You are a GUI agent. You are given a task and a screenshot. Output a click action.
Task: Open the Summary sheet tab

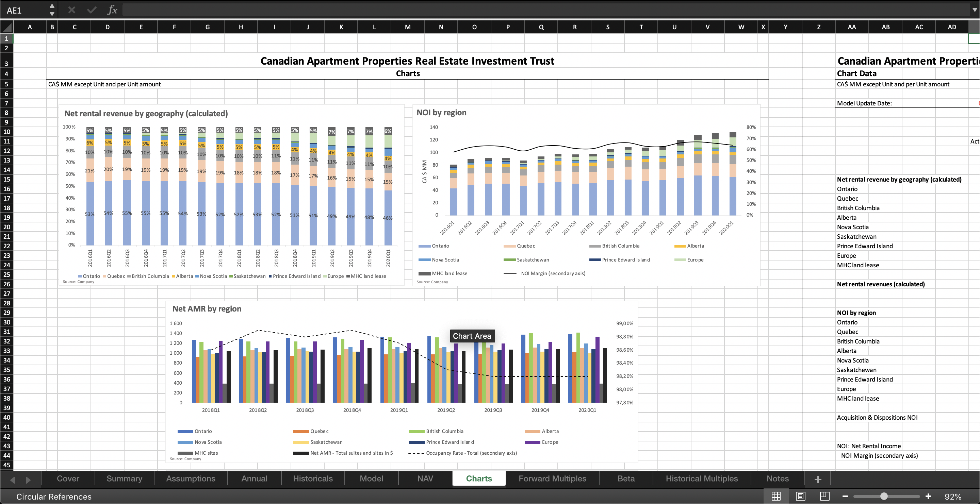click(x=125, y=478)
